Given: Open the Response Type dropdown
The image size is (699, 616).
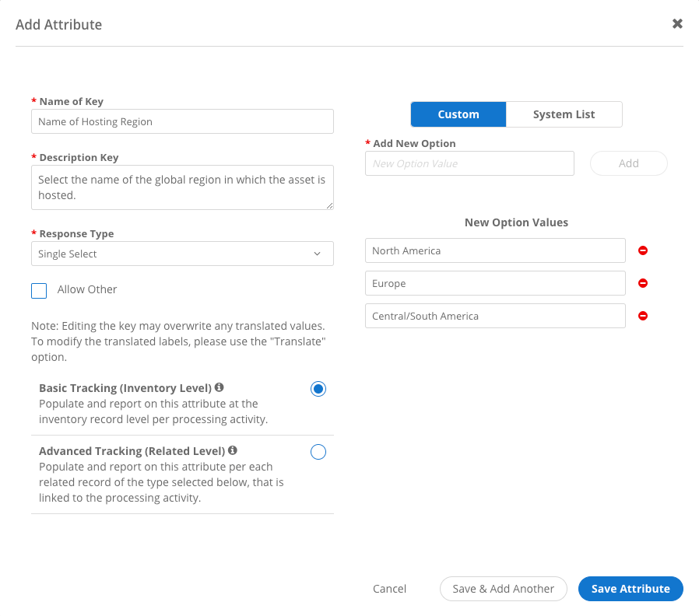Looking at the screenshot, I should (182, 254).
